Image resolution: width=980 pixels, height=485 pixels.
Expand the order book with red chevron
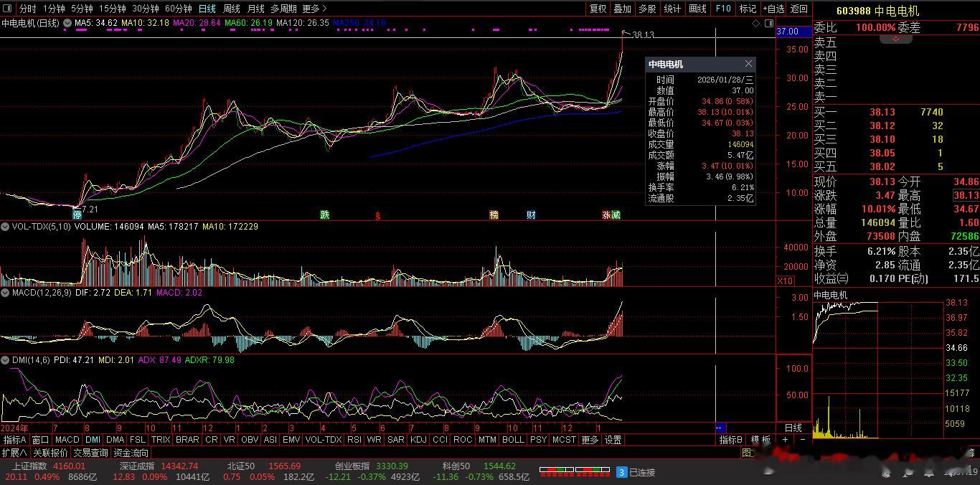pos(896,39)
